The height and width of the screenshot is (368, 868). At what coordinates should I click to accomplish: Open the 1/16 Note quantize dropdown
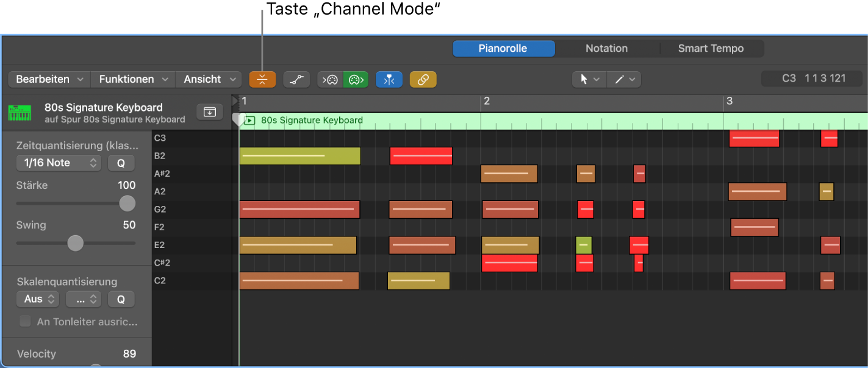coord(59,163)
